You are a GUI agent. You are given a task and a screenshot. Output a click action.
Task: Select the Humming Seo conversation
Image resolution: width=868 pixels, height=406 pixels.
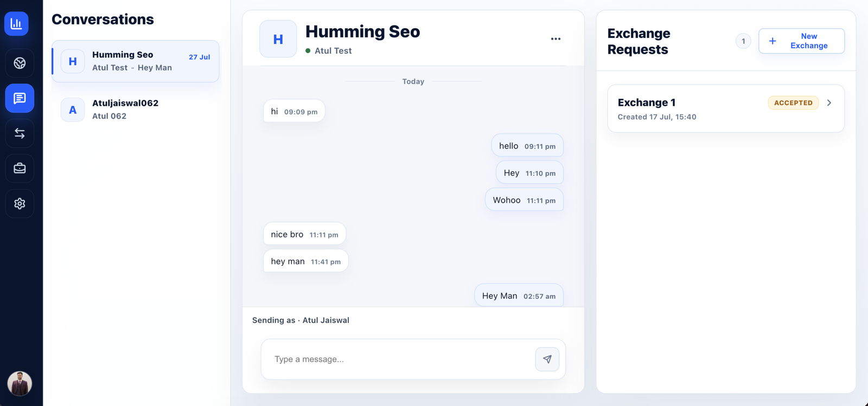tap(136, 61)
